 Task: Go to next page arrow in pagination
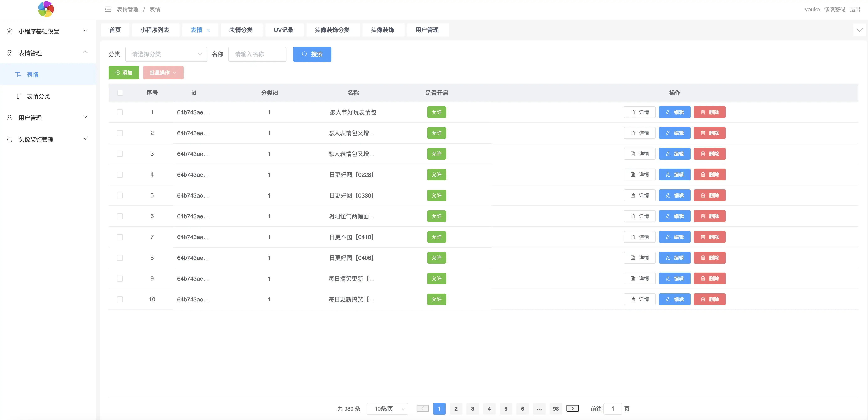coord(572,408)
